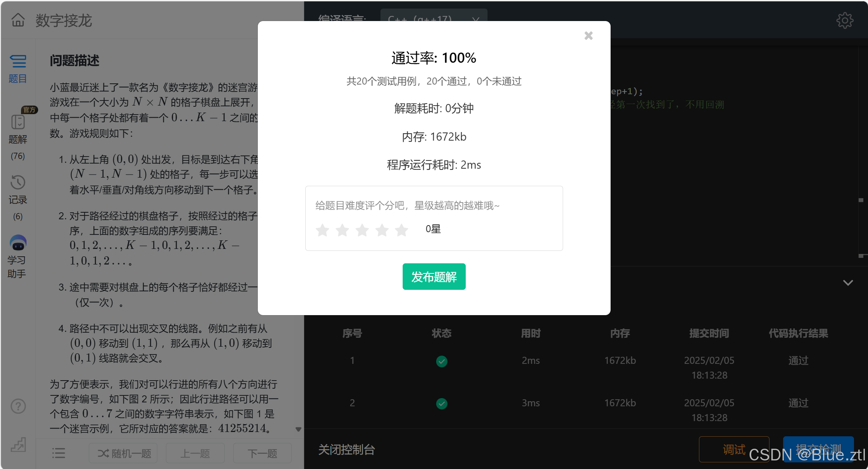Open settings gear in the editor
This screenshot has width=868, height=469.
tap(844, 20)
